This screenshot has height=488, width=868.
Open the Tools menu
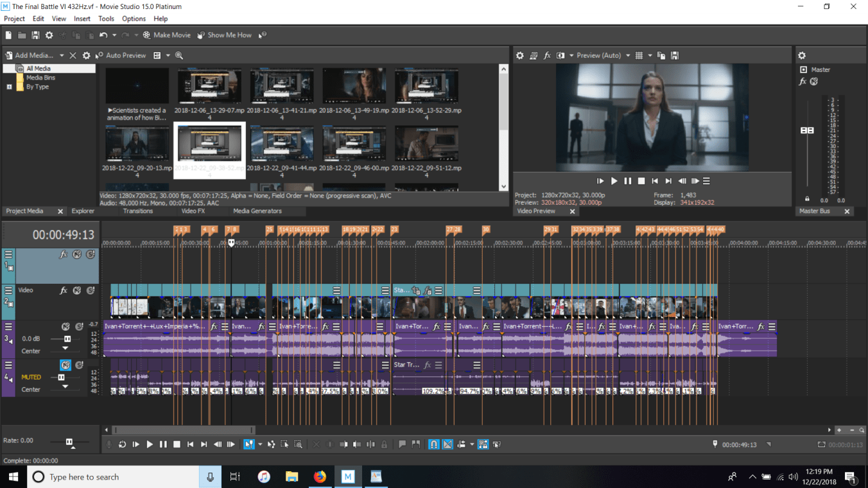point(106,19)
